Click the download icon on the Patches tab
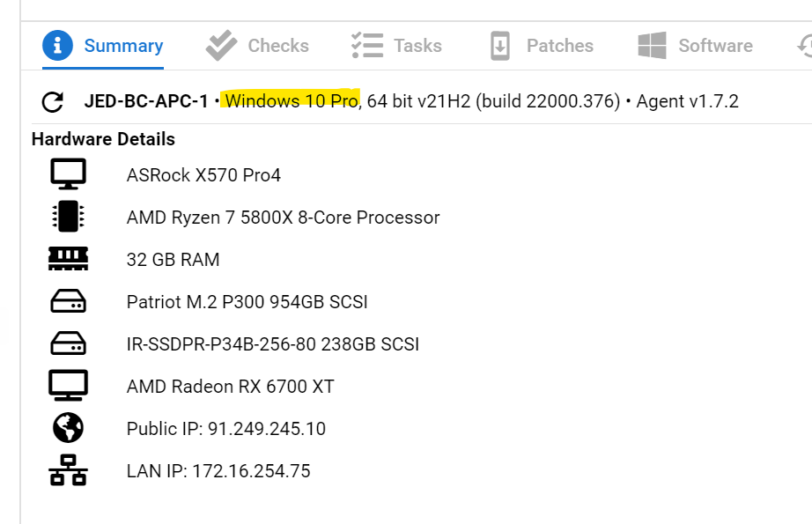The image size is (812, 524). 498,45
